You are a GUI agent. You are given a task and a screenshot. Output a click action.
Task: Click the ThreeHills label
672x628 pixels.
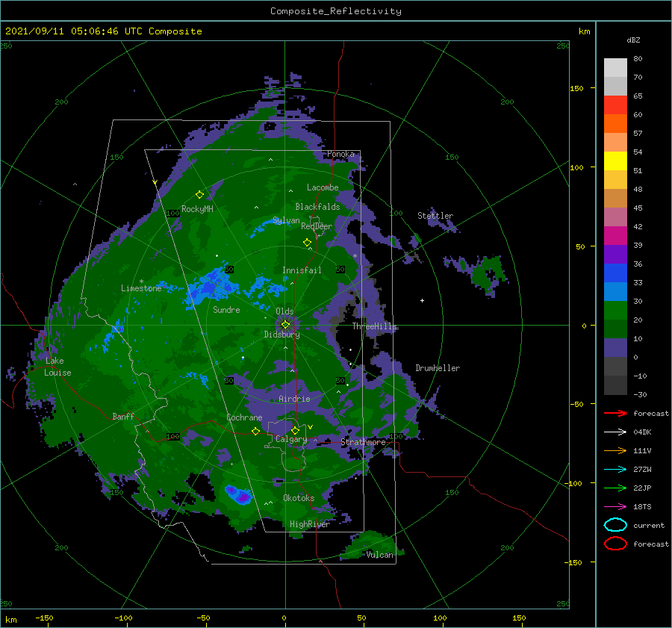click(375, 326)
